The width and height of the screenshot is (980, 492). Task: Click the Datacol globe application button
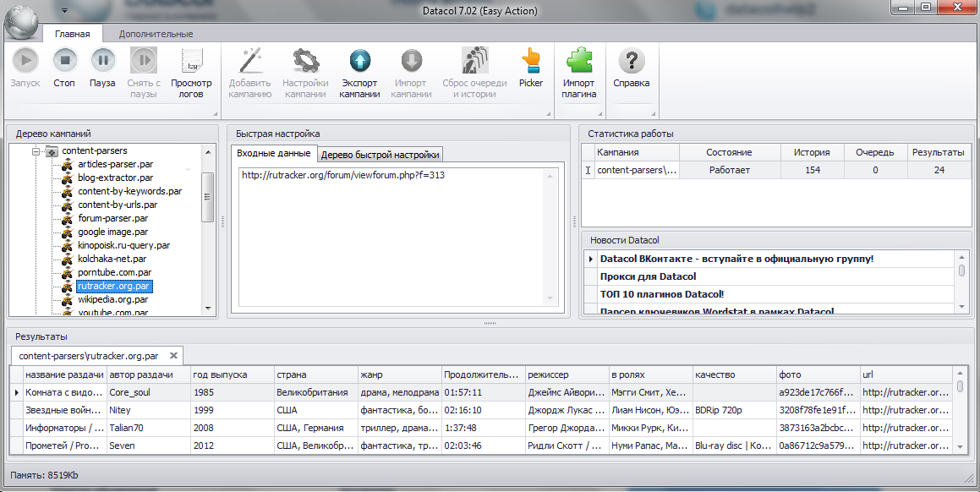coord(21,24)
